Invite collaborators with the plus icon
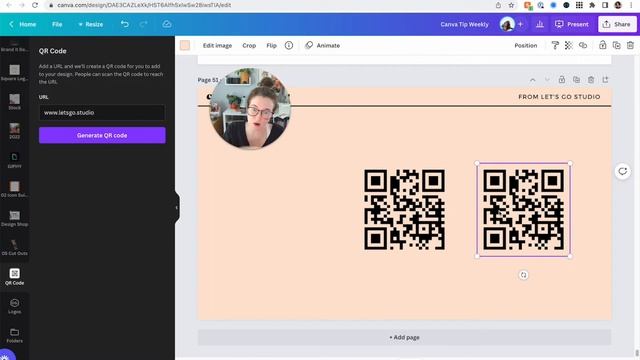The image size is (640, 360). click(520, 24)
